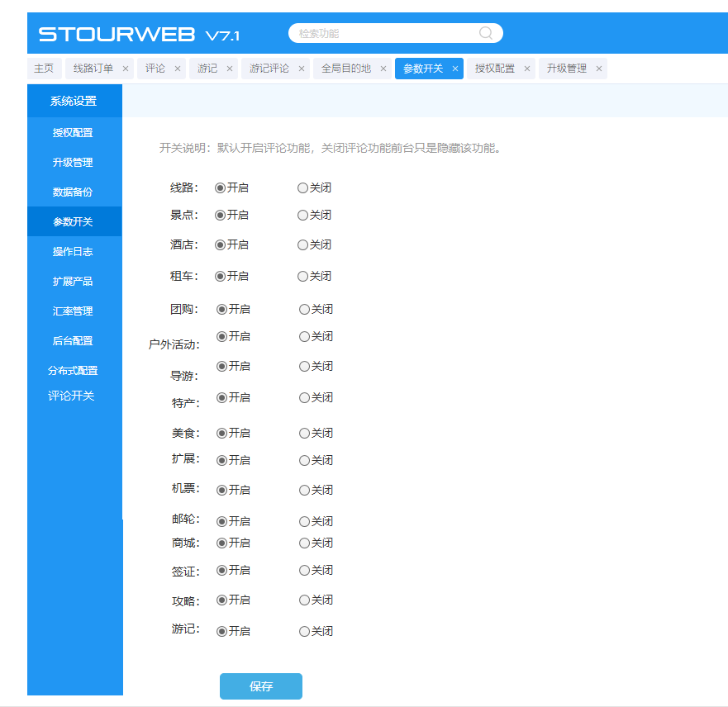Disable comments for 签证

pyautogui.click(x=304, y=571)
